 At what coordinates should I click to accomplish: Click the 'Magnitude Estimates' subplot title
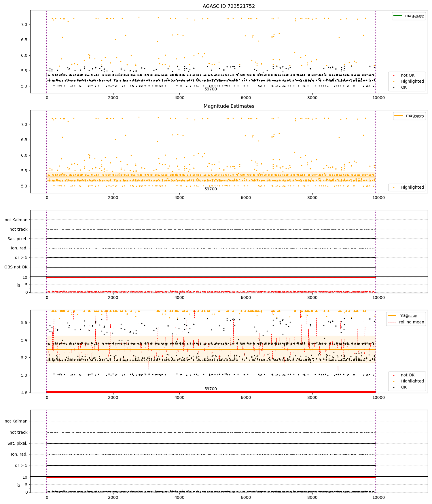[229, 106]
